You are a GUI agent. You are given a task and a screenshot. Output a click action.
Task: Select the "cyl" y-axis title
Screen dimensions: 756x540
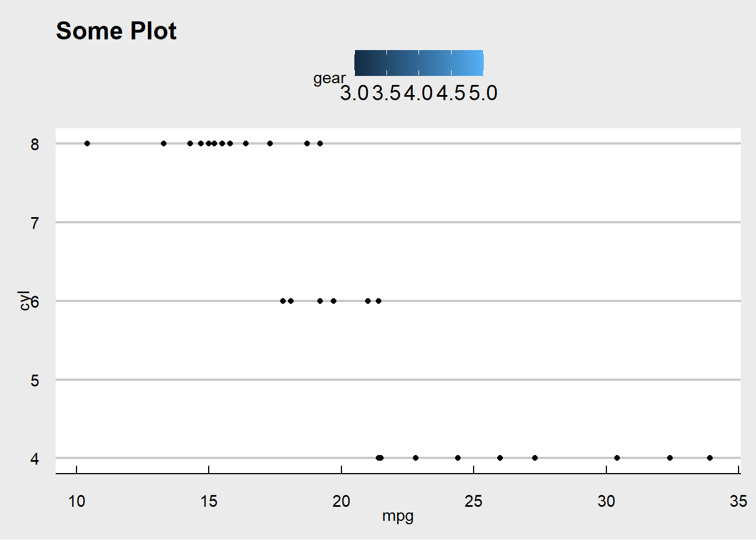tap(24, 300)
